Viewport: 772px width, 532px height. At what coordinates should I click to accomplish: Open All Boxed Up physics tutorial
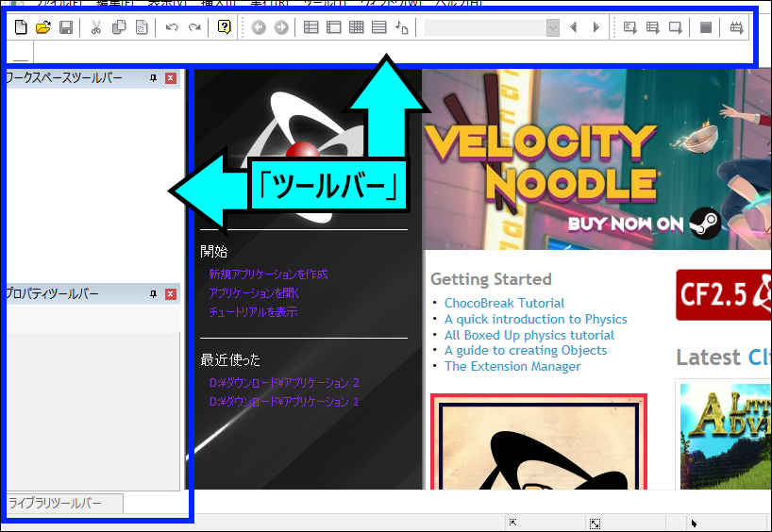pyautogui.click(x=529, y=335)
